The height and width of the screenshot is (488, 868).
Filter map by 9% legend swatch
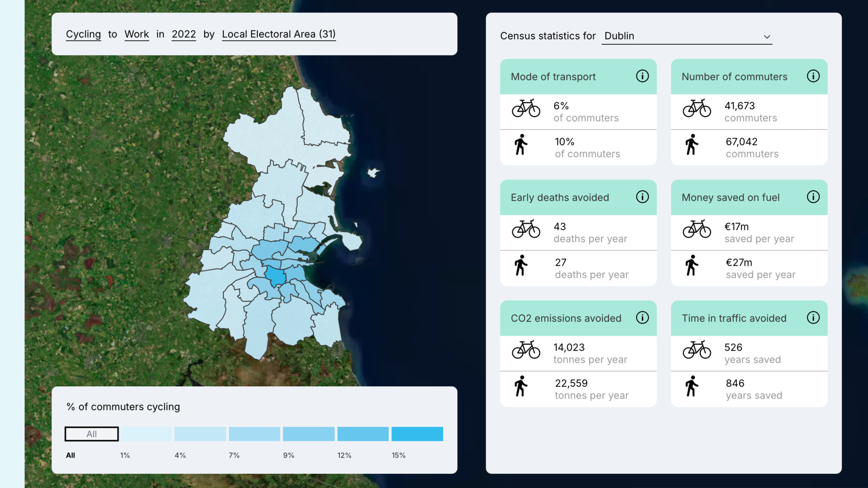click(x=309, y=434)
